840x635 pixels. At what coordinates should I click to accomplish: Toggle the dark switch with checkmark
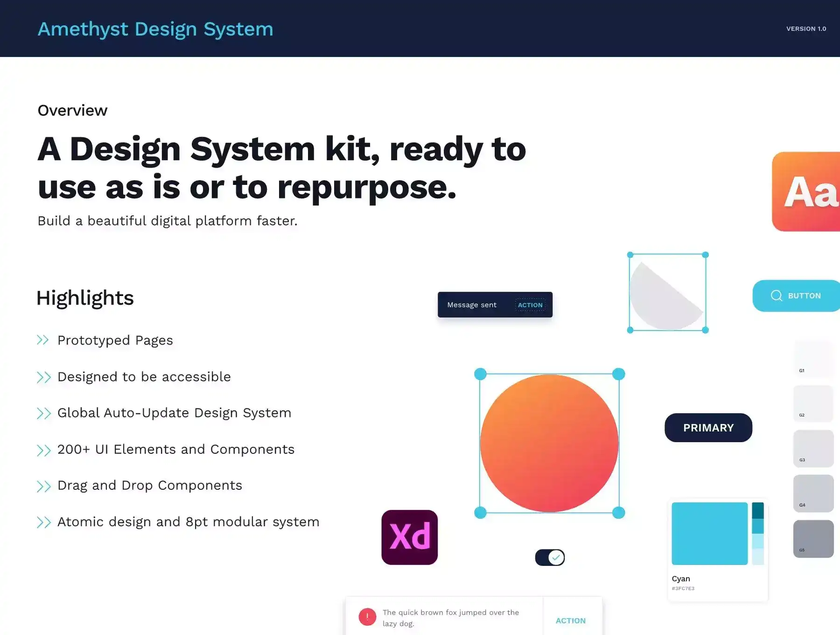[x=550, y=557]
